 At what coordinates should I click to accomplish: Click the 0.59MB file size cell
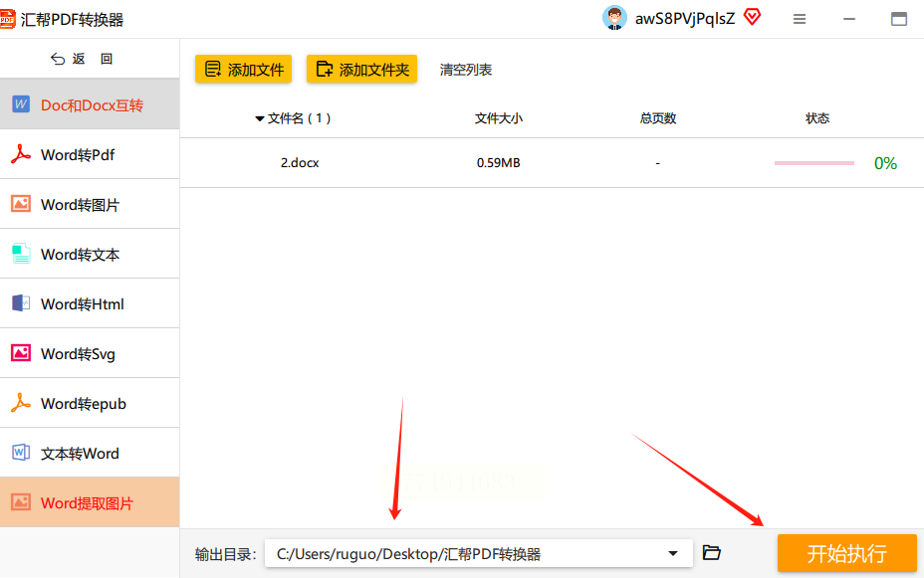[x=498, y=163]
